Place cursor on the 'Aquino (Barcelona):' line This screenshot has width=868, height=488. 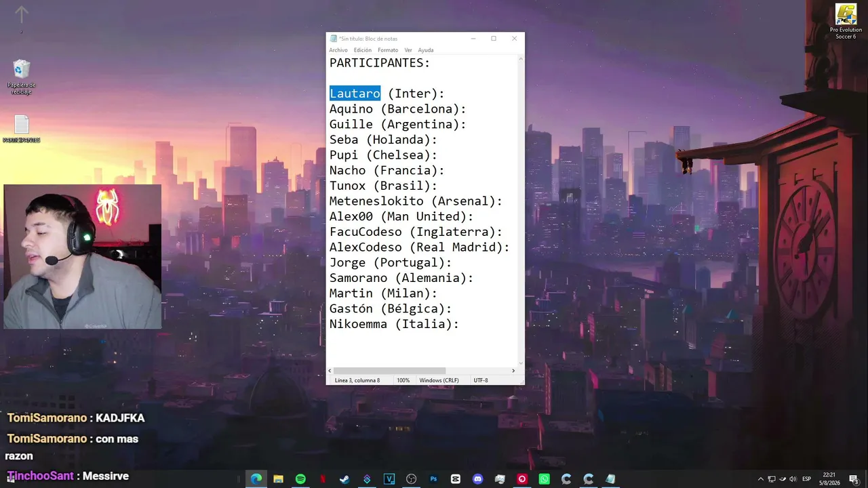click(x=398, y=109)
